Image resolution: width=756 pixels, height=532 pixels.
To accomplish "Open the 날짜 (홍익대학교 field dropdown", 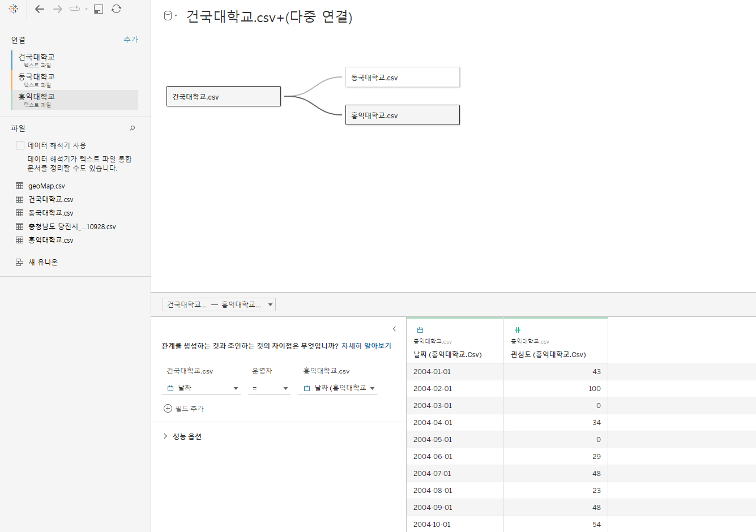I will click(x=338, y=388).
